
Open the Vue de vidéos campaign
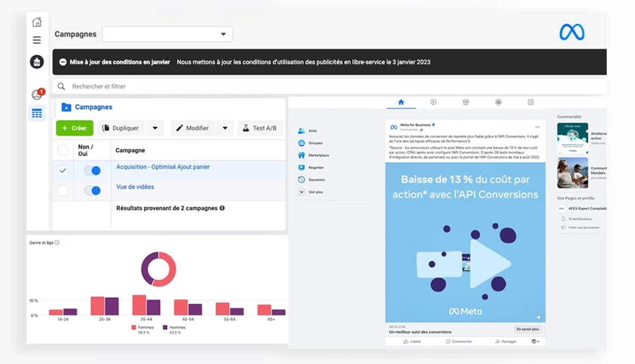coord(135,187)
